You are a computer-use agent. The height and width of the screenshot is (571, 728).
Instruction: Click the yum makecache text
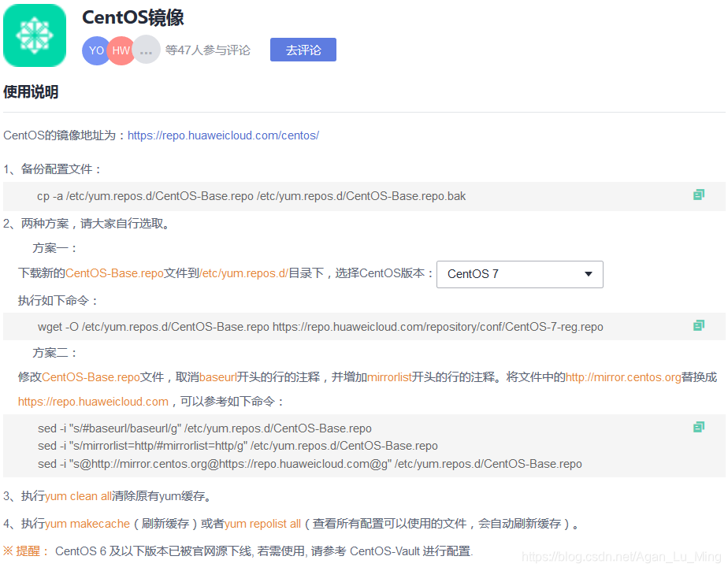87,524
